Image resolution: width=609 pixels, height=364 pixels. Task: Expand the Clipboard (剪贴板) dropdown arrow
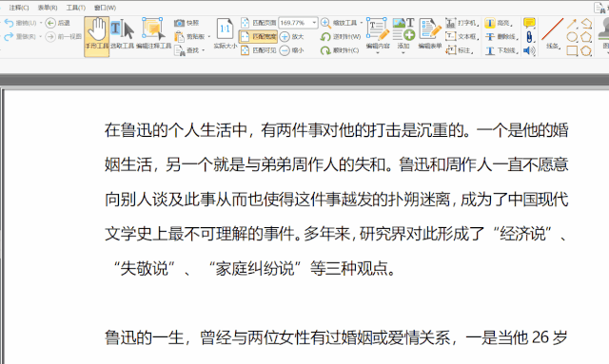point(209,36)
